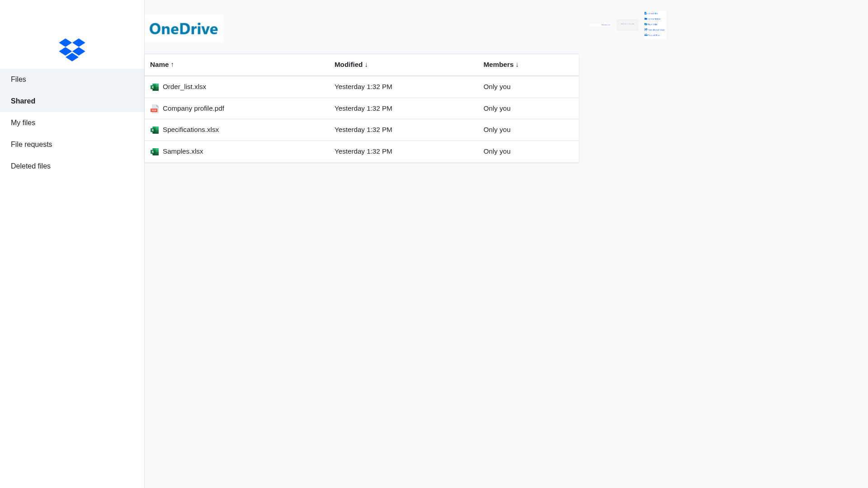Click the OneDrive logo banner

pyautogui.click(x=184, y=28)
